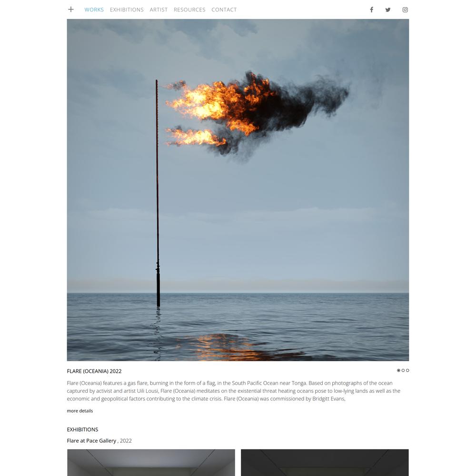Expand description with more details
Screen dimensions: 476x476
click(80, 411)
